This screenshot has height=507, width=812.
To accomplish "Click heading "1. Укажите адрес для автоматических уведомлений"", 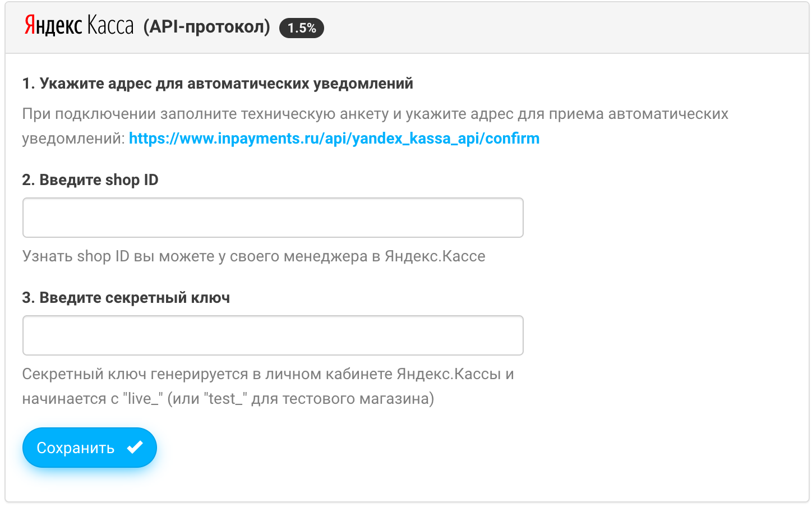I will click(x=218, y=84).
